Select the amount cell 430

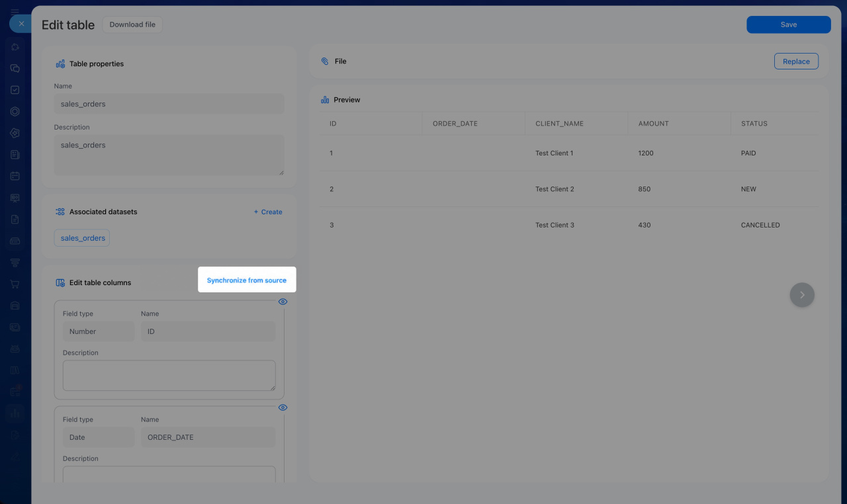click(x=645, y=226)
